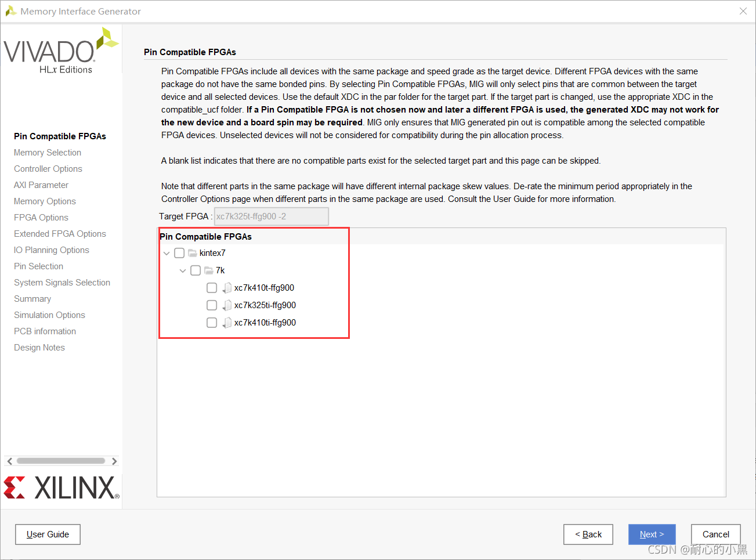The image size is (756, 560).
Task: Open IO Planning Options step
Action: click(52, 250)
